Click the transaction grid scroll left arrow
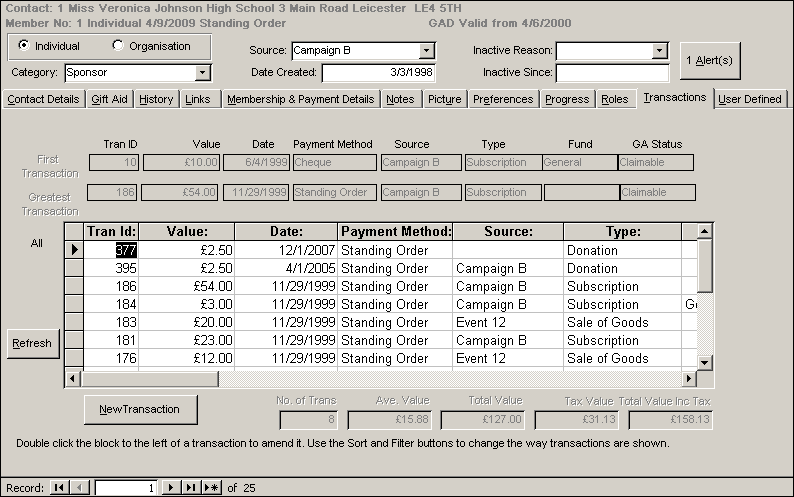The image size is (794, 497). (x=73, y=378)
